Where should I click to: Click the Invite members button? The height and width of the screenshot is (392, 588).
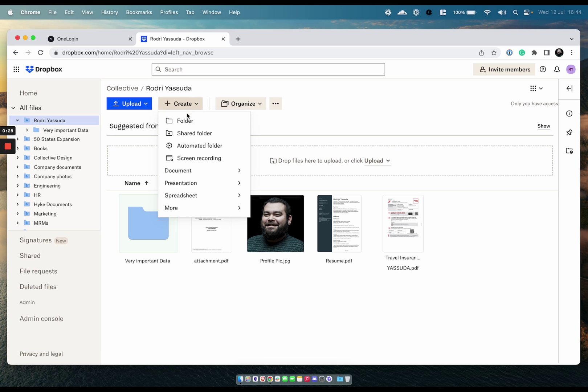click(504, 69)
